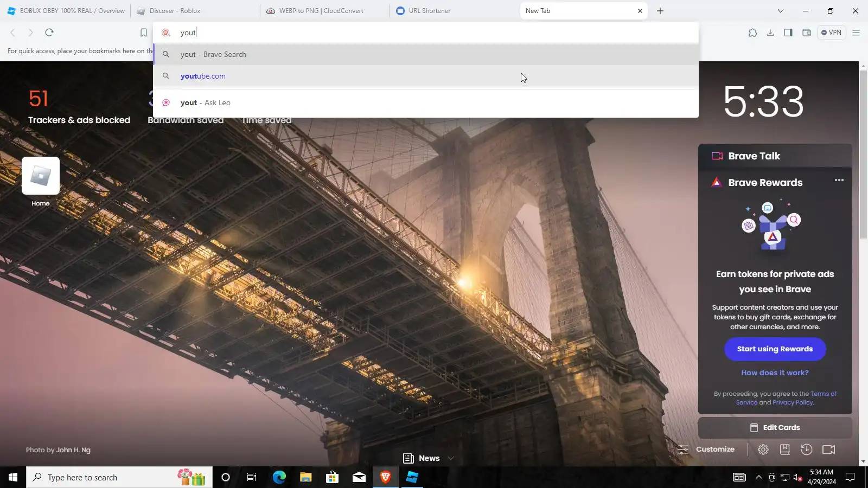Click the bookmark this tab icon
The image size is (868, 488).
pos(144,33)
